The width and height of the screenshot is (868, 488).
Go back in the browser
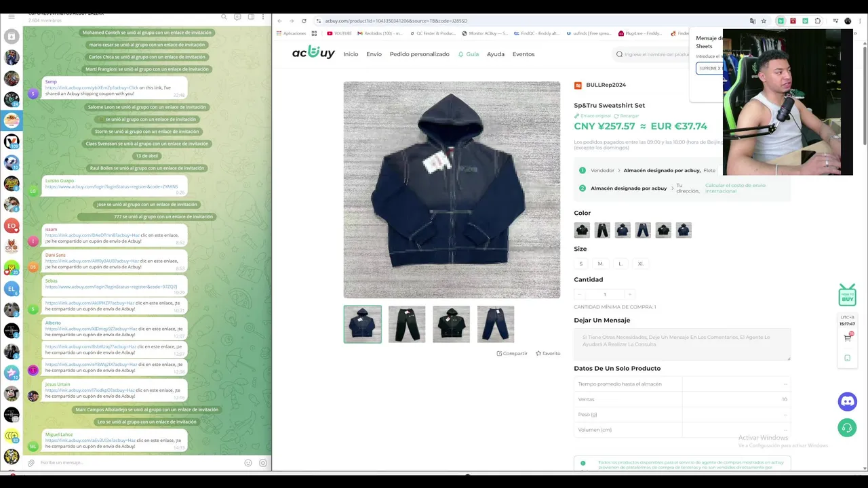[x=279, y=21]
